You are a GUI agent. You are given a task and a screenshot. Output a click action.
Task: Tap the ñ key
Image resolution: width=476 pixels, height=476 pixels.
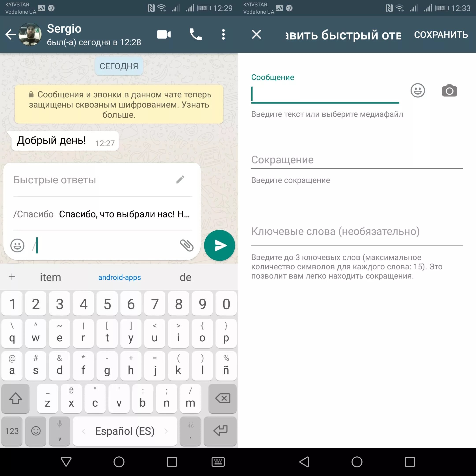pos(226,366)
